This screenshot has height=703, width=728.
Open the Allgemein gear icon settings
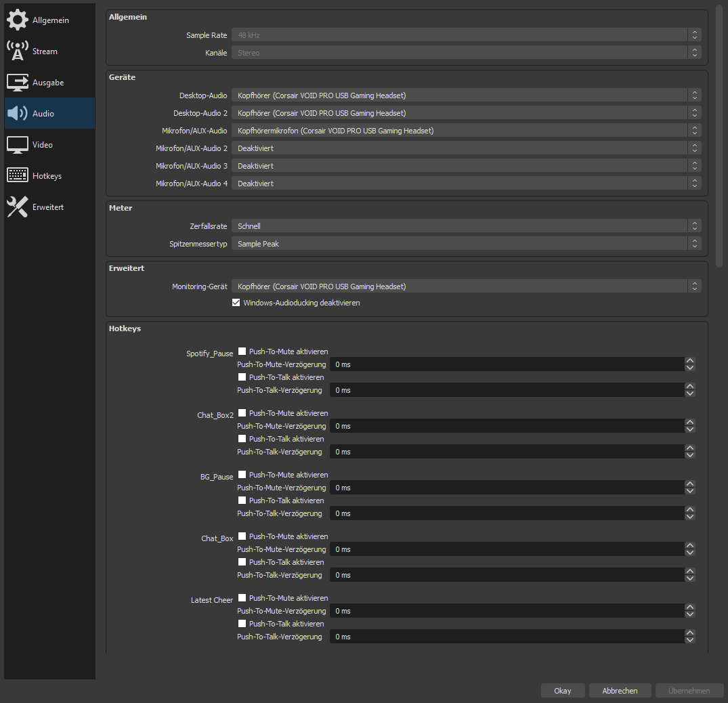pos(18,20)
